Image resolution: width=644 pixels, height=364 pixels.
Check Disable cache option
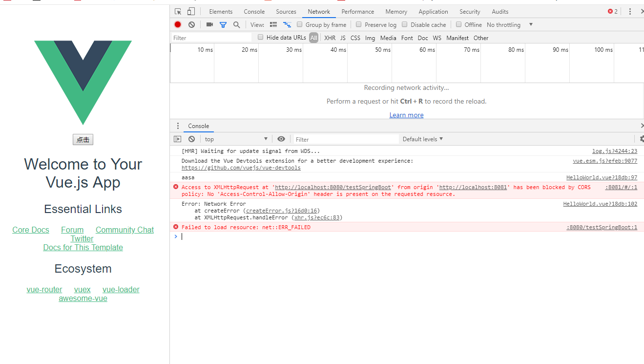(x=405, y=24)
